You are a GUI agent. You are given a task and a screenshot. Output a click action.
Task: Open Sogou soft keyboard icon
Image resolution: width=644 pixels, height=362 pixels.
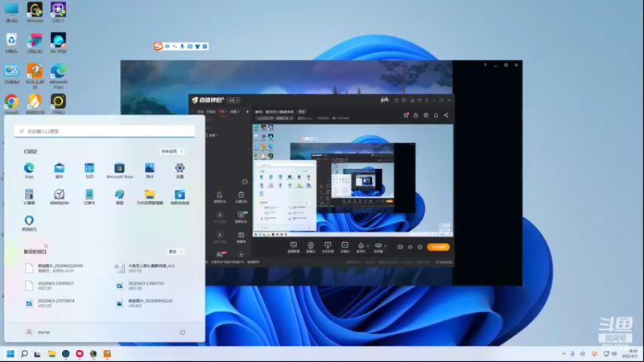(190, 47)
